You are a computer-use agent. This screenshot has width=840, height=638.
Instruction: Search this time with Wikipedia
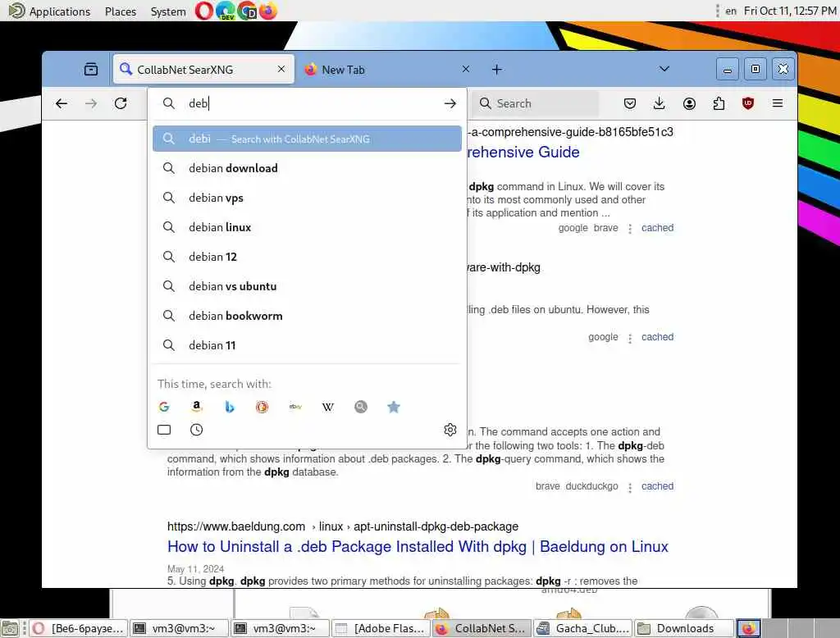tap(328, 407)
